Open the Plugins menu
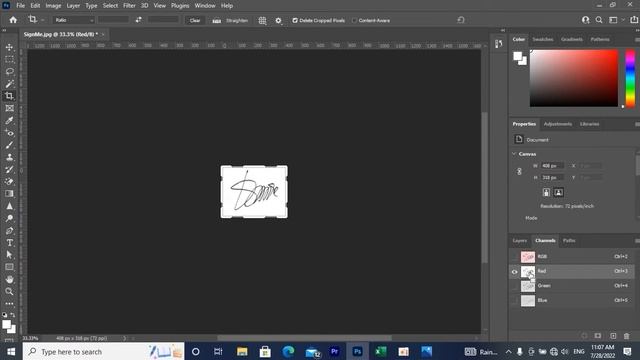The image size is (640, 360). coord(180,6)
